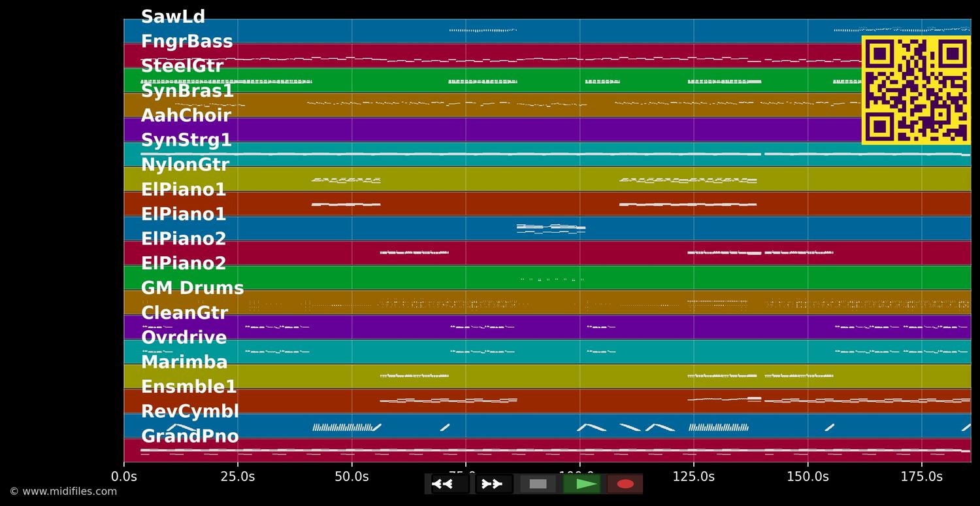980x506 pixels.
Task: Expand the SynBras1 track lane
Action: pyautogui.click(x=189, y=91)
